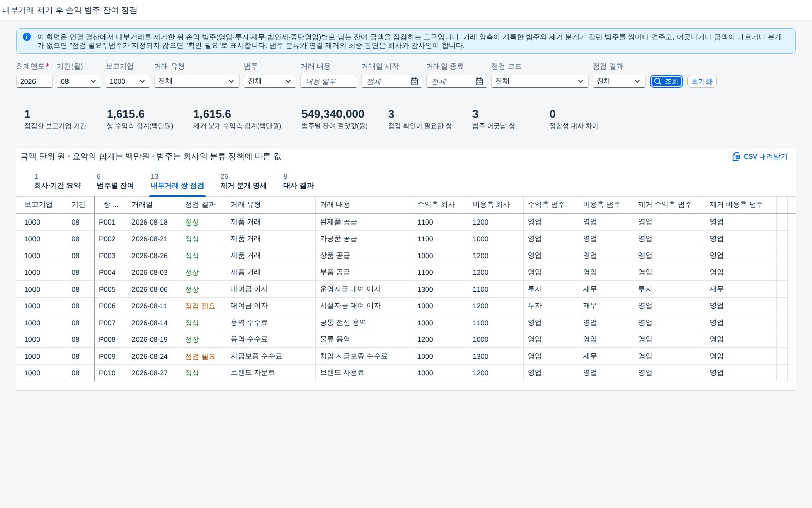Viewport: 812px width, 508px height.
Task: Click pair cell P004
Action: coord(111,272)
